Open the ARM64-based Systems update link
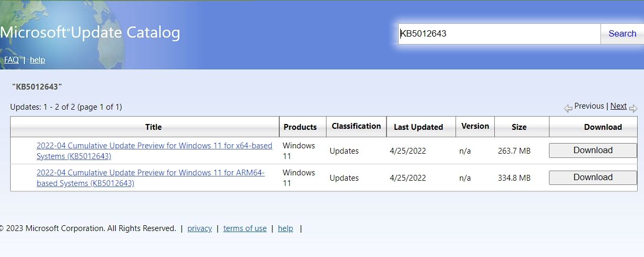The height and width of the screenshot is (257, 644). (x=151, y=178)
